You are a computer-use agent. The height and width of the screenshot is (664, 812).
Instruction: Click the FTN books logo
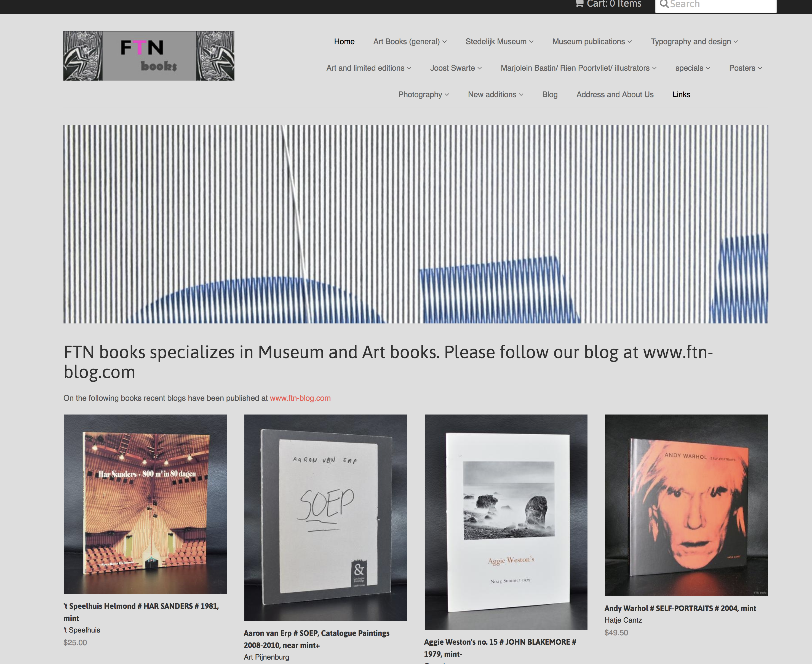point(149,56)
